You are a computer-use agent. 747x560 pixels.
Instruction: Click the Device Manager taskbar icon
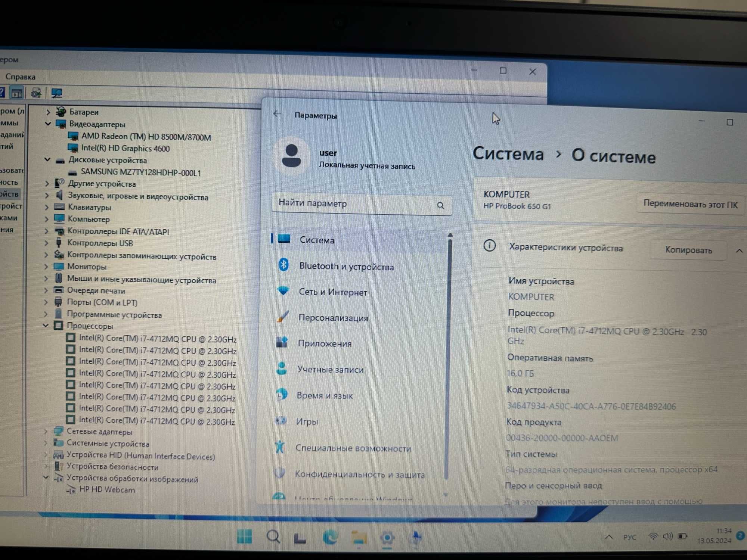(416, 537)
